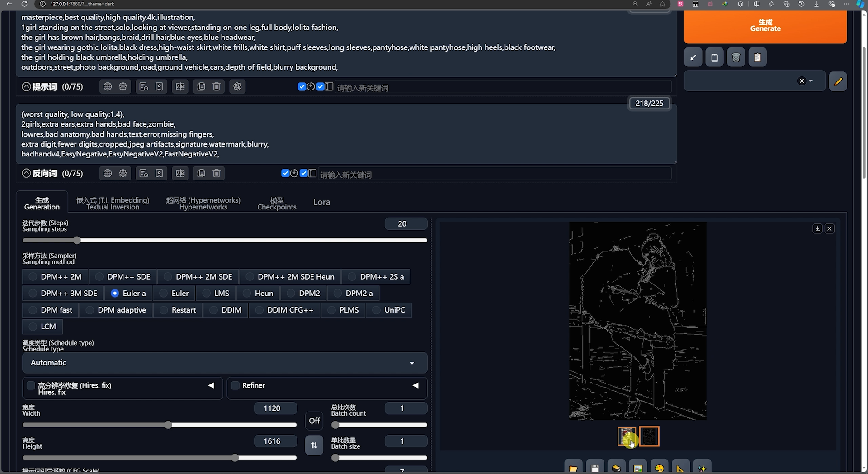Open history icon in the 反向词 toolbar
868x474 pixels.
[x=144, y=173]
